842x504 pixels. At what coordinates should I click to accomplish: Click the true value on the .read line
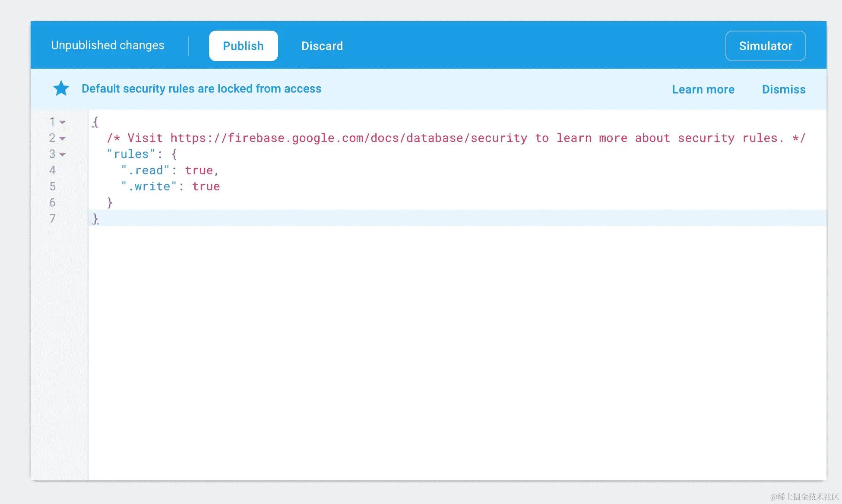(x=199, y=170)
